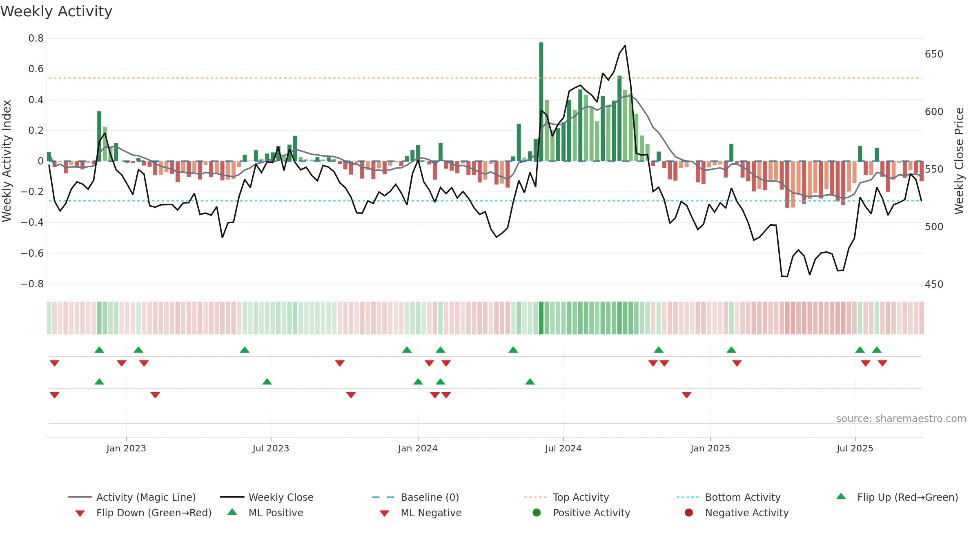Select the tallest green activity bar at 0.8
Screen dimensions: 980x551
click(x=541, y=102)
